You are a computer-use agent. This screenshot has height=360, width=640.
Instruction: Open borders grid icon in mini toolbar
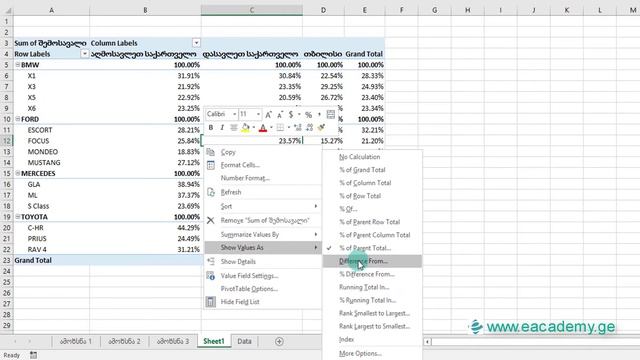pos(280,128)
